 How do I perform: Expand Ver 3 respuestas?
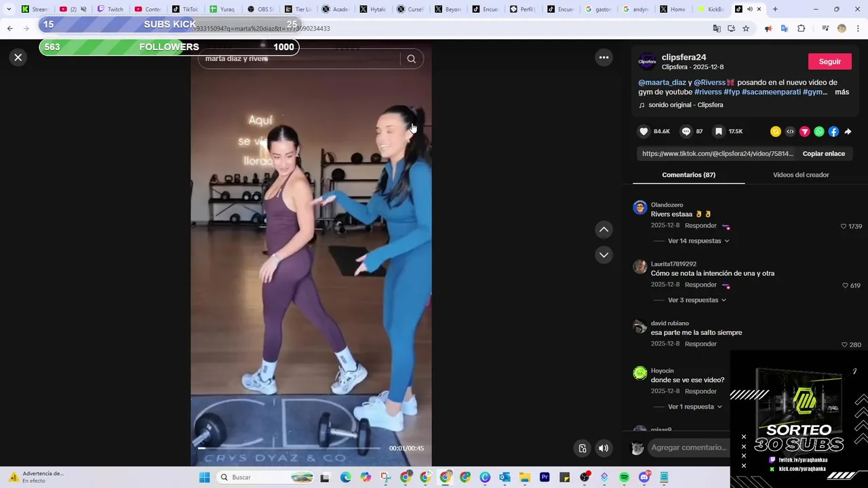[696, 300]
